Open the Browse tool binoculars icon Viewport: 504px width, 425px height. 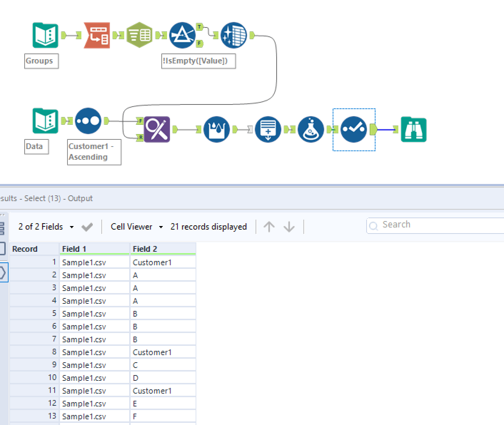pyautogui.click(x=413, y=129)
